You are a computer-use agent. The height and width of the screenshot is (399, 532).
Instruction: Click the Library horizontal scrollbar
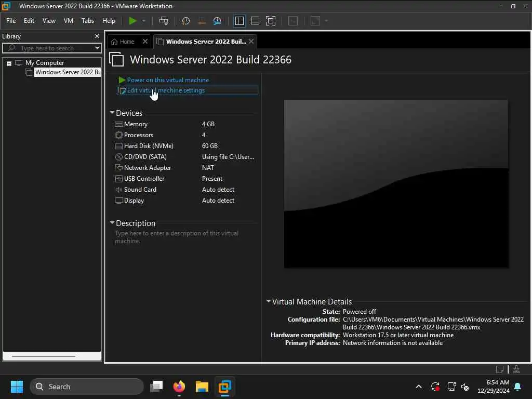coord(44,356)
